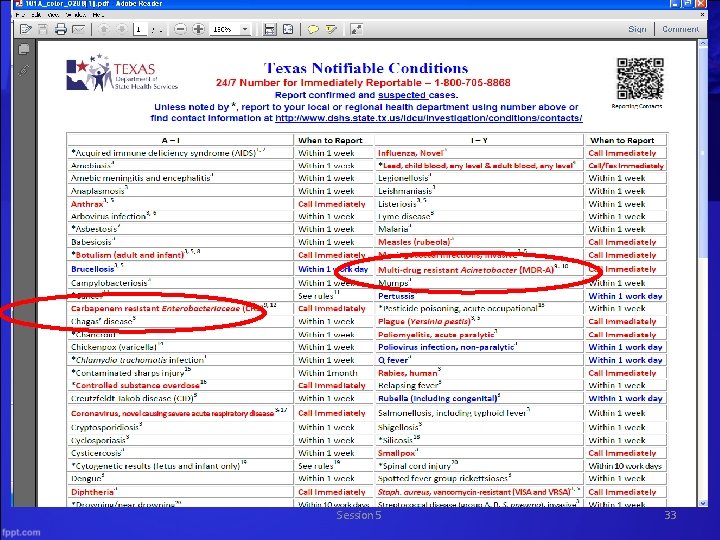Click the vertical scrollbar down arrow
The height and width of the screenshot is (540, 720).
(703, 503)
